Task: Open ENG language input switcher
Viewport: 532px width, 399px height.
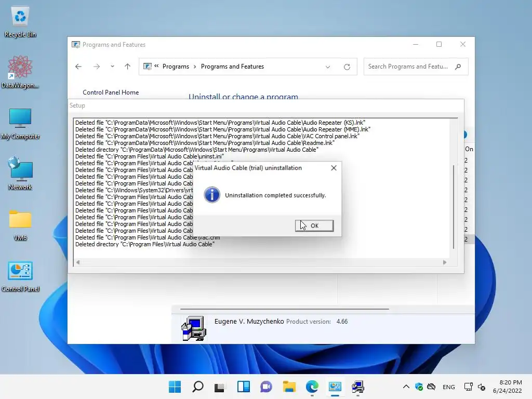Action: 448,387
